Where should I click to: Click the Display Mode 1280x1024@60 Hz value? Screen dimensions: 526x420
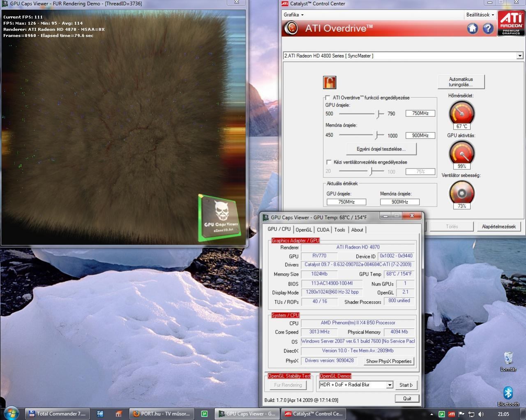click(x=332, y=292)
